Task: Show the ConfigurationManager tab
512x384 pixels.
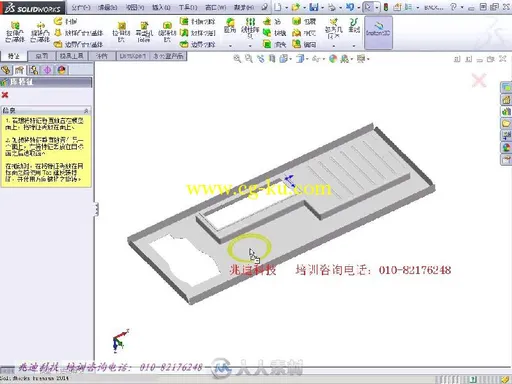Action: pos(34,70)
